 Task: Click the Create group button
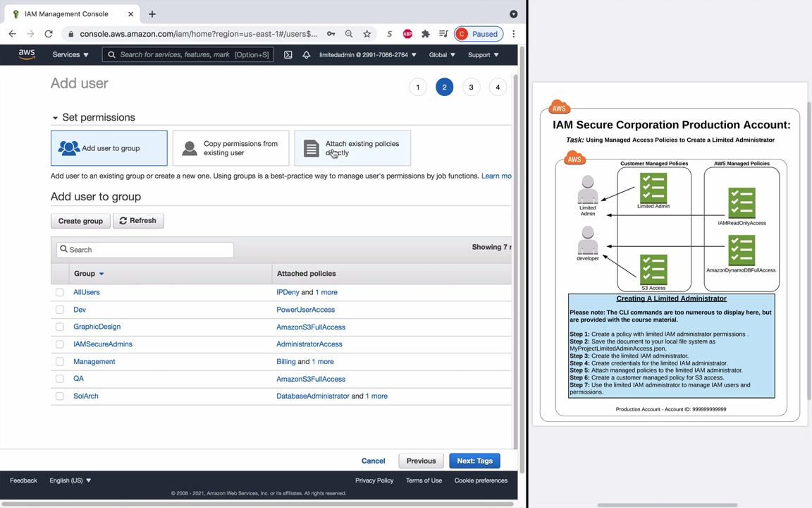(80, 221)
